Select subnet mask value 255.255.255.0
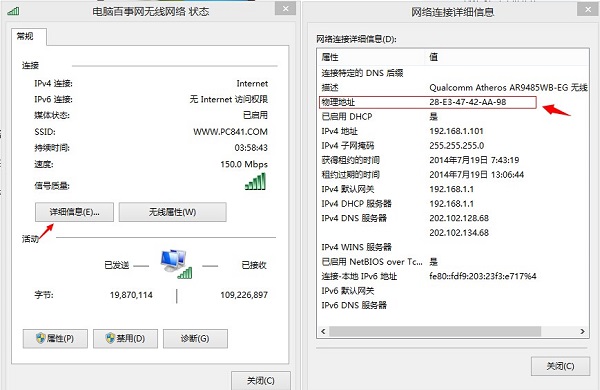This screenshot has width=600, height=390. click(457, 146)
